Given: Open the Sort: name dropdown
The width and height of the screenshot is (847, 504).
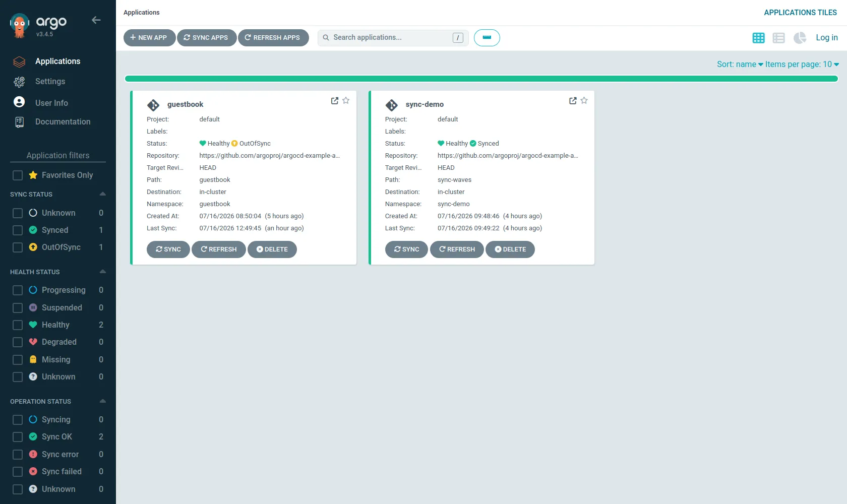Looking at the screenshot, I should [740, 65].
